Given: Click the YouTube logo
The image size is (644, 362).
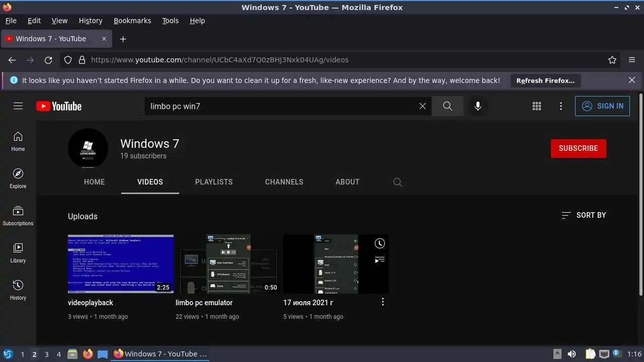Looking at the screenshot, I should click(59, 106).
